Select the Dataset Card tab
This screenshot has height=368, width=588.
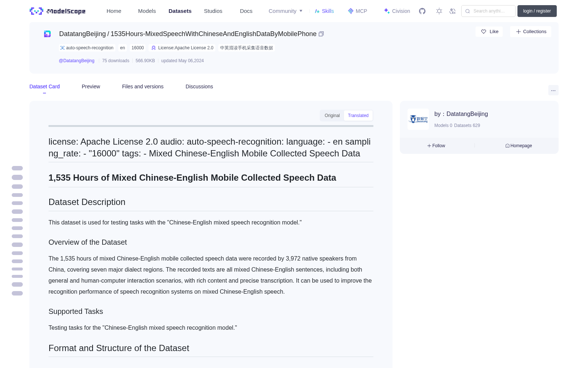click(x=44, y=86)
